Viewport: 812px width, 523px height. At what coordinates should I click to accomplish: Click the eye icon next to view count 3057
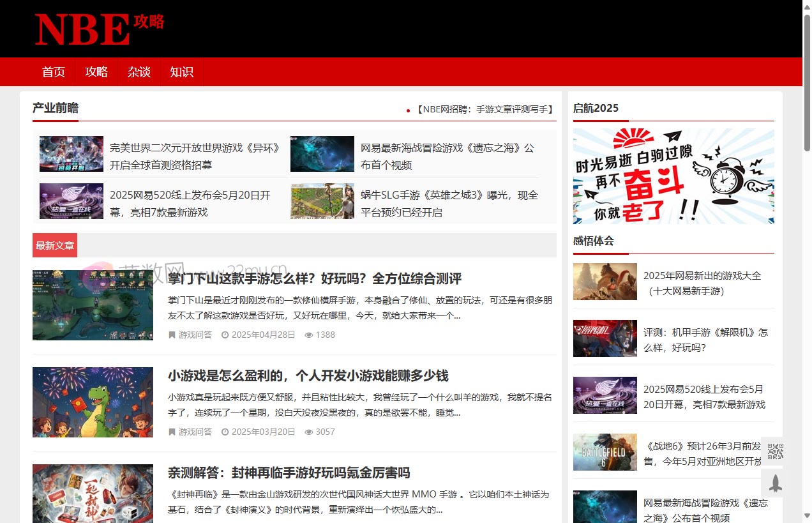tap(308, 432)
